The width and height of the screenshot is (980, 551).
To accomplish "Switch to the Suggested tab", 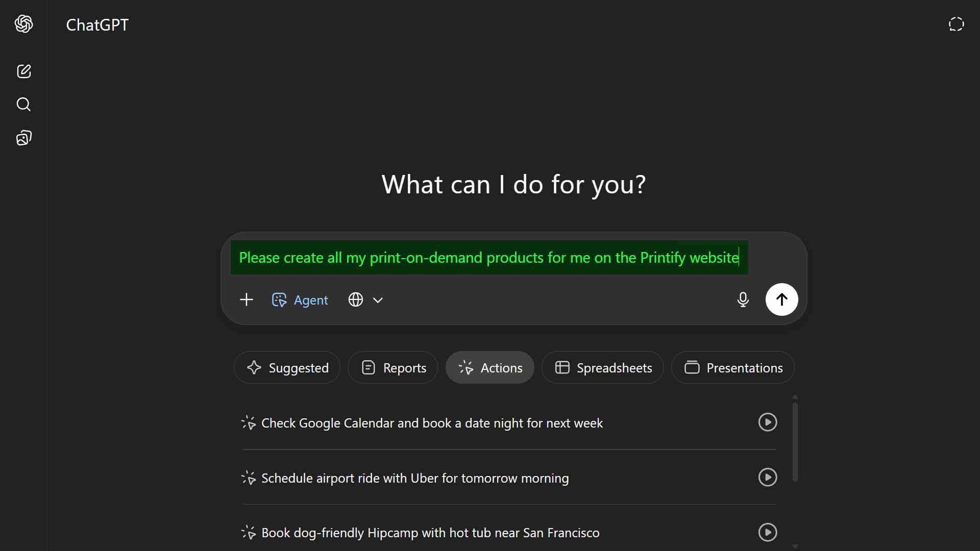I will [286, 367].
